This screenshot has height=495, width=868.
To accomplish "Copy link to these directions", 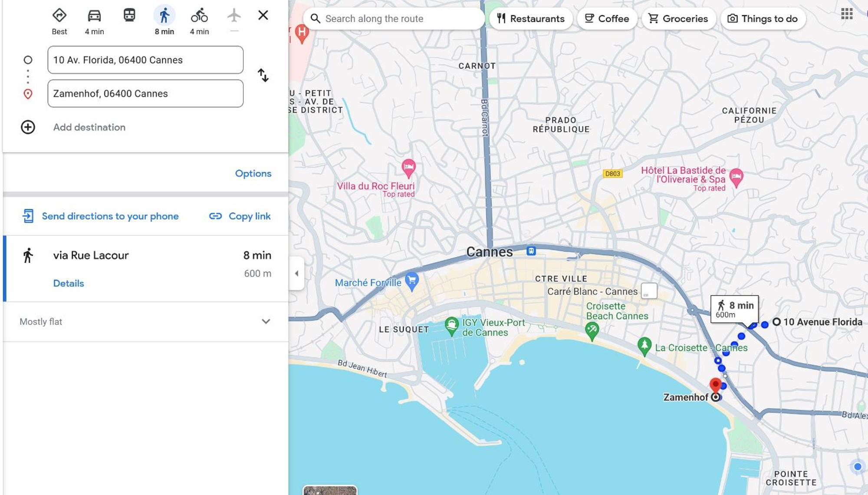I will click(240, 216).
